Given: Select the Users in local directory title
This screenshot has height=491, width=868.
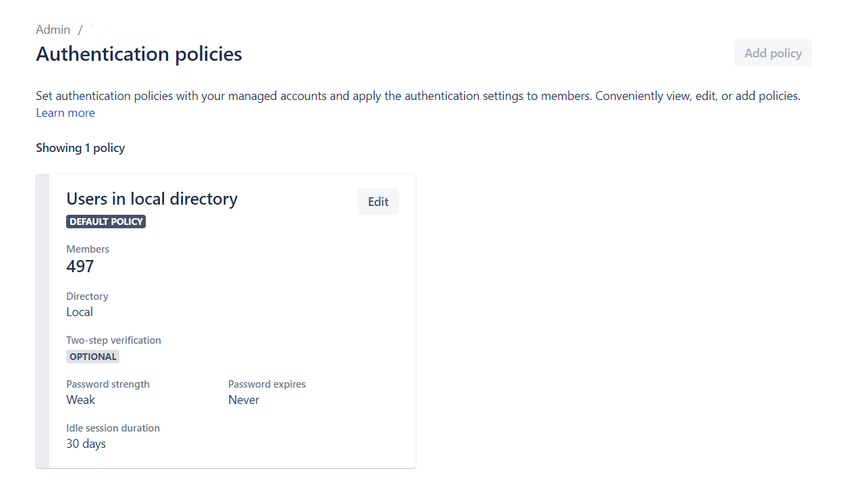Looking at the screenshot, I should (152, 199).
